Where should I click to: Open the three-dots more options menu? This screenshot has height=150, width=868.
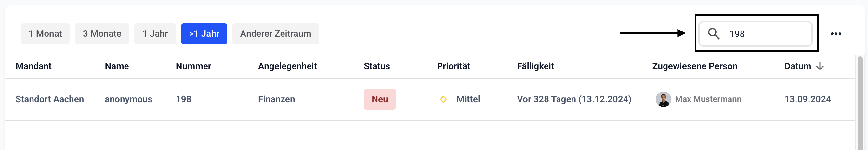click(x=835, y=34)
